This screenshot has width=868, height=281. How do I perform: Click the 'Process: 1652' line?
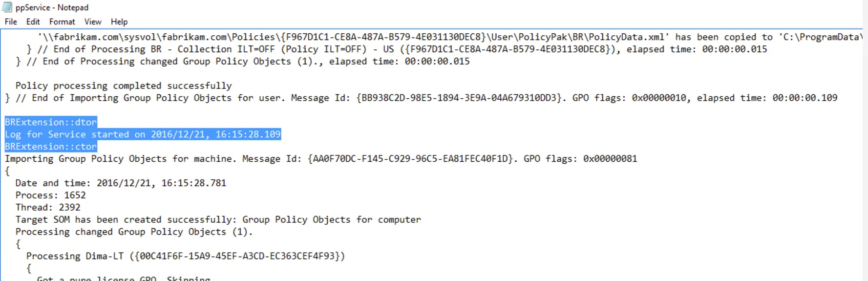pos(50,195)
